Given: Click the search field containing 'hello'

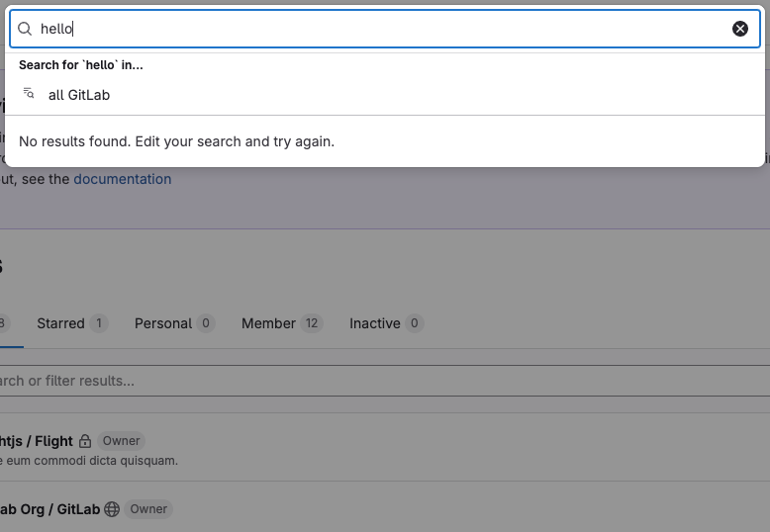Looking at the screenshot, I should 385,29.
